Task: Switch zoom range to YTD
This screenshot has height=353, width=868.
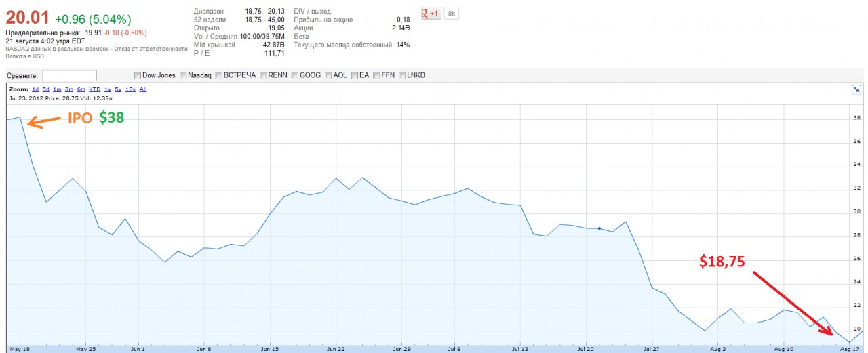Action: pyautogui.click(x=95, y=89)
